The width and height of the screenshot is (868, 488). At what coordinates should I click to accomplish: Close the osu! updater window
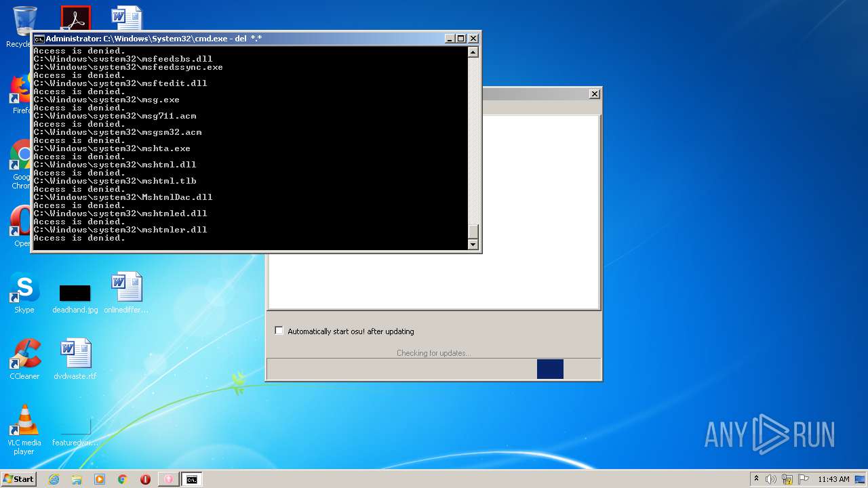click(x=595, y=94)
